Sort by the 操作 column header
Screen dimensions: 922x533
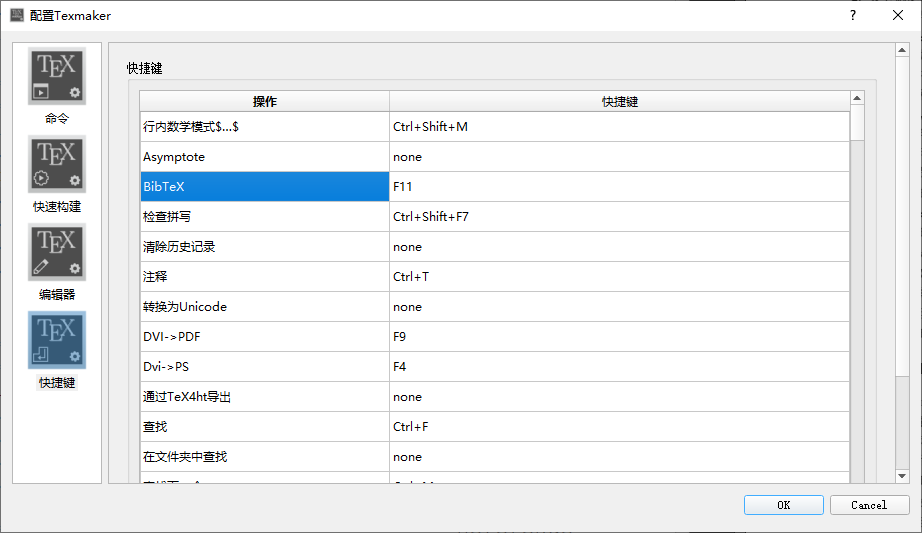tap(265, 101)
